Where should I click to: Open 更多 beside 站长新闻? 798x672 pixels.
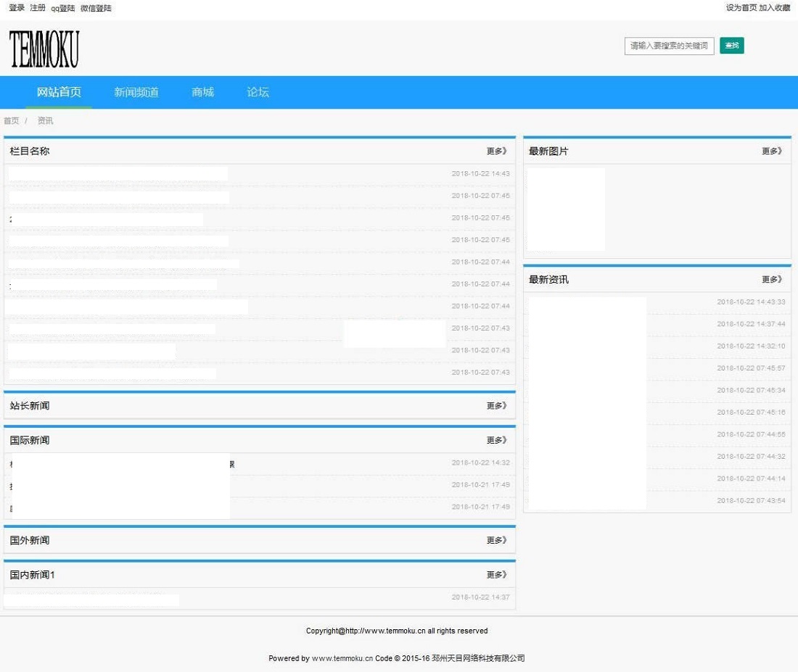coord(496,406)
